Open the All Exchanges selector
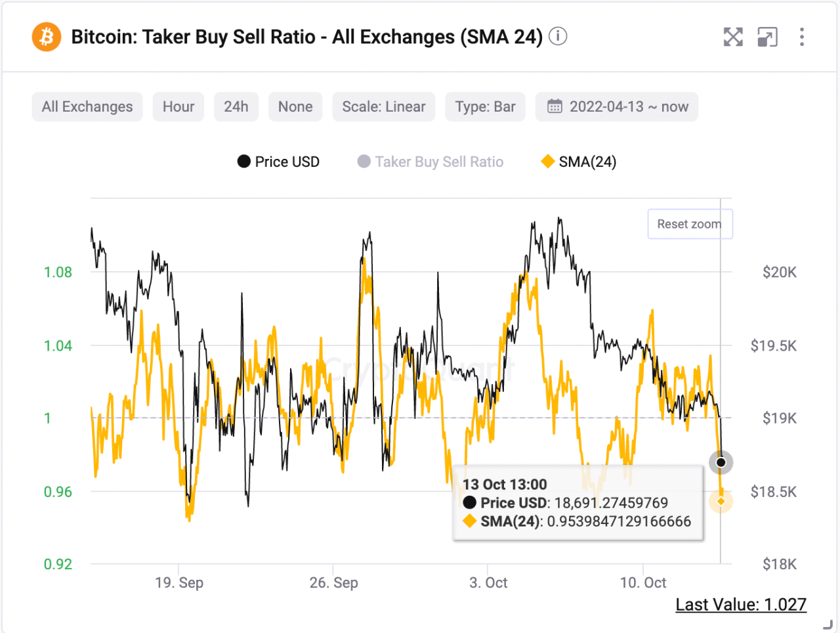 87,106
